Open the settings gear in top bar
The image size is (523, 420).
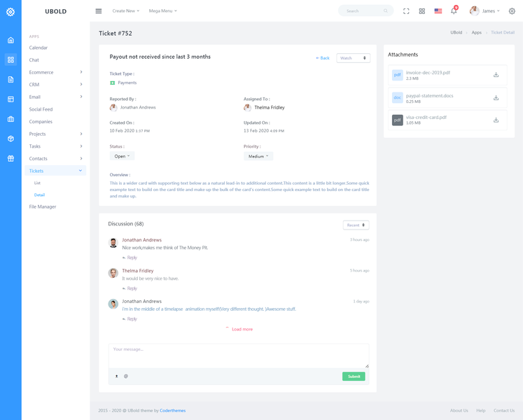click(x=512, y=11)
